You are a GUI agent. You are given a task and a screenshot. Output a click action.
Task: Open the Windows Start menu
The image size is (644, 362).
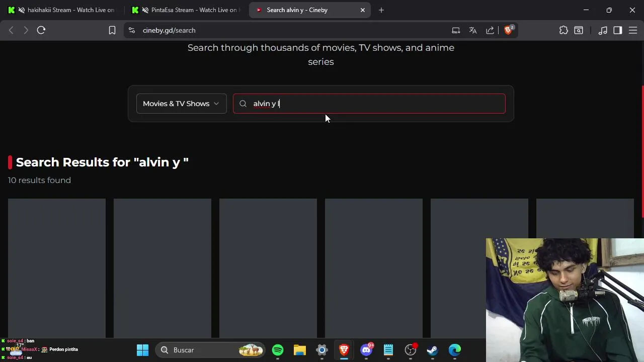tap(143, 350)
